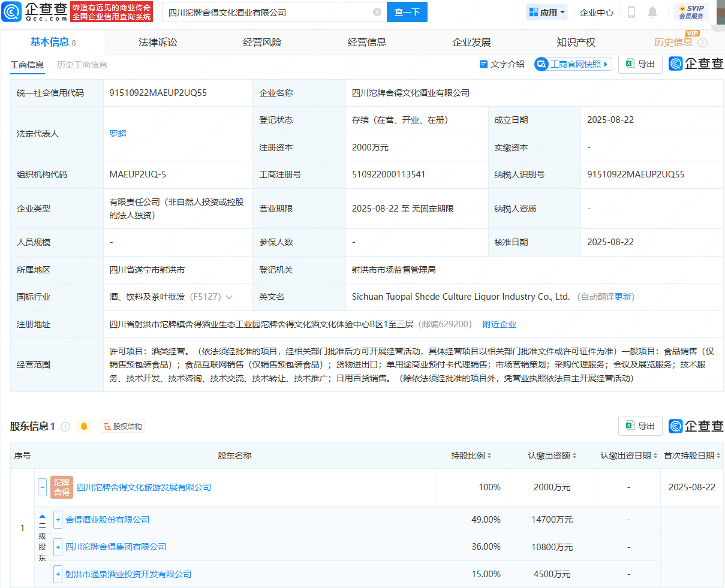Click the mobile phone icon in the header
Image resolution: width=725 pixels, height=588 pixels.
point(630,11)
